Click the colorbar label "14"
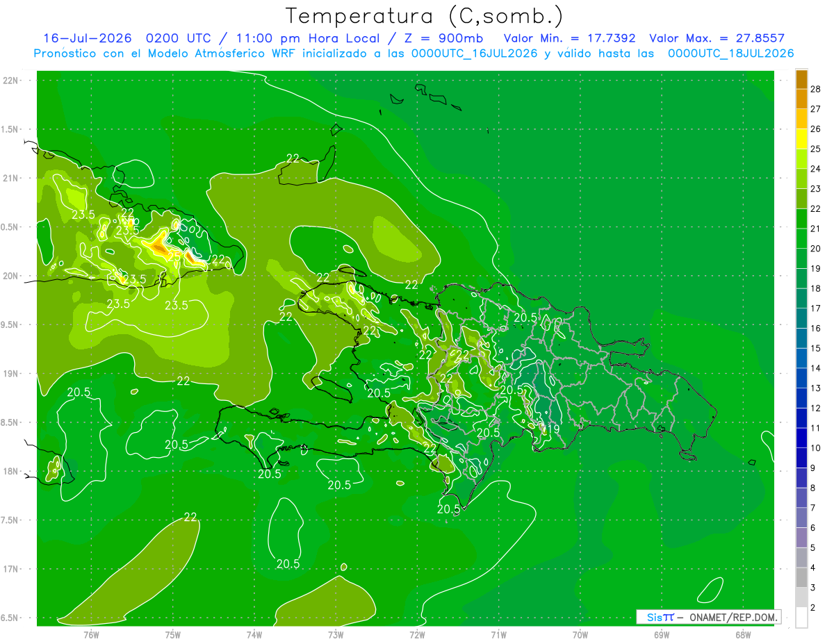 (x=816, y=368)
